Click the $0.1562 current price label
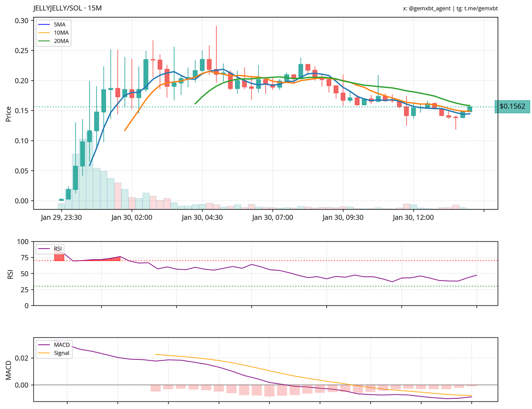 (x=512, y=106)
